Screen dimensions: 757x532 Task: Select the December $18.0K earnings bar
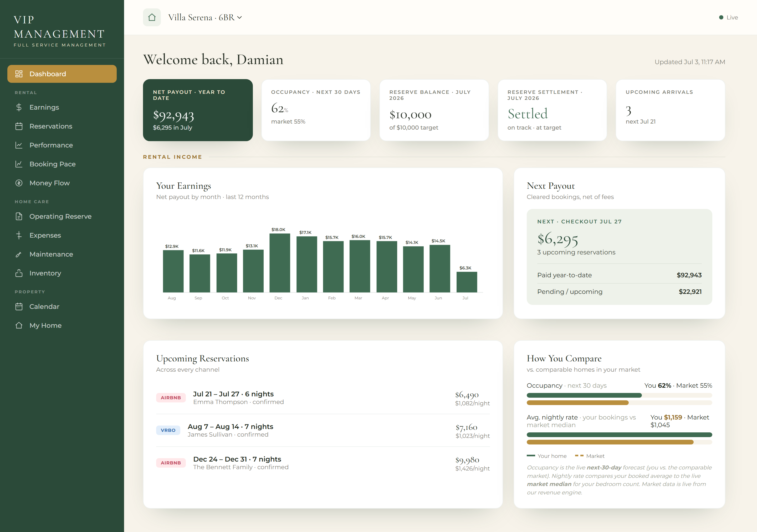tap(280, 263)
